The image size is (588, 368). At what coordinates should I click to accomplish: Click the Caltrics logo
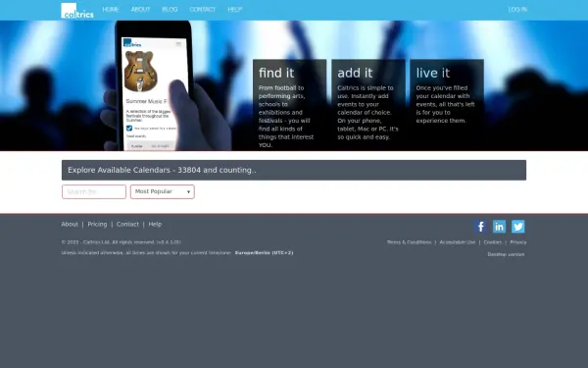[77, 10]
